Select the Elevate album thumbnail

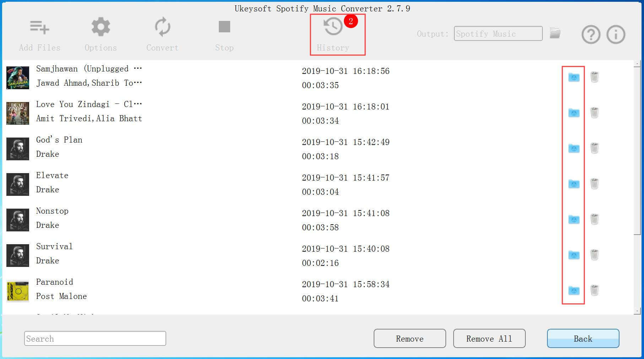[18, 184]
